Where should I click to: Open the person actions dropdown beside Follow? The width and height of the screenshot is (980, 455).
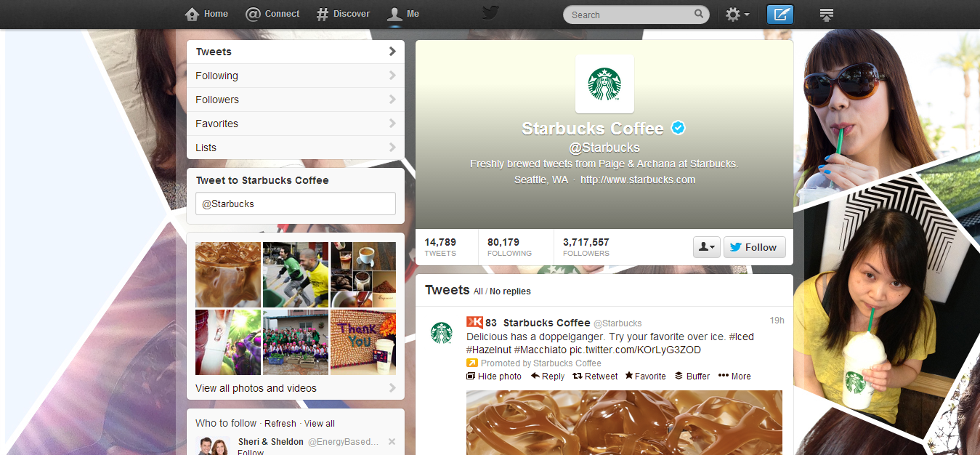(706, 246)
